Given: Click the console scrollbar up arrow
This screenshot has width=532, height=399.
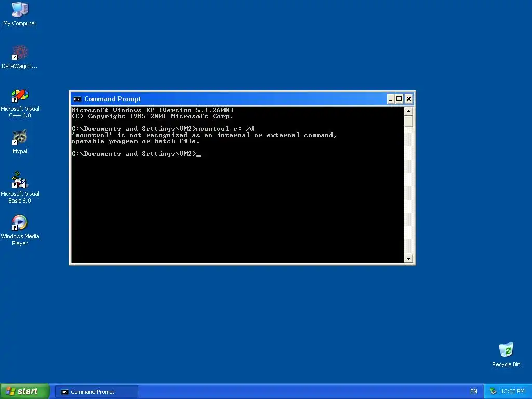Looking at the screenshot, I should [408, 111].
